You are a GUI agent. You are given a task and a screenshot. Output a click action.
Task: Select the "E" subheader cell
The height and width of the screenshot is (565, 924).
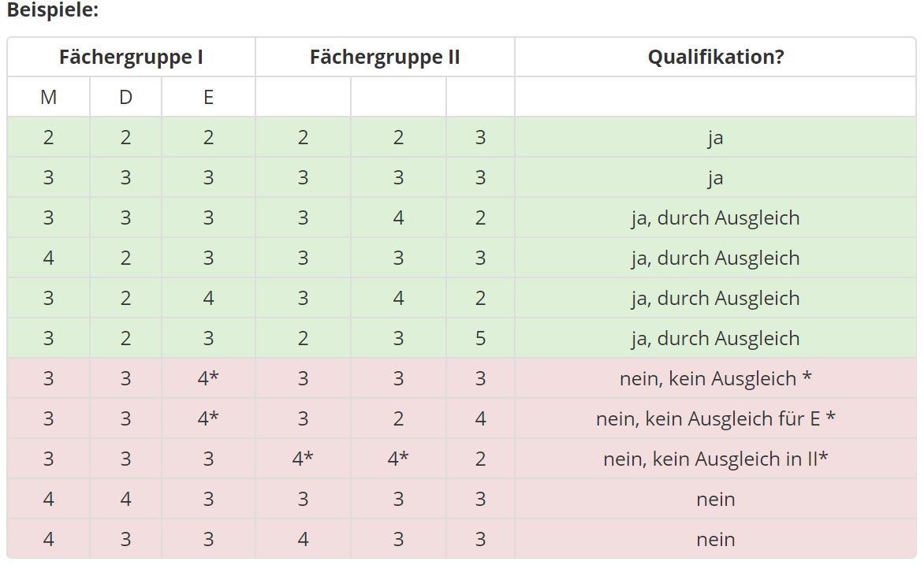point(208,97)
